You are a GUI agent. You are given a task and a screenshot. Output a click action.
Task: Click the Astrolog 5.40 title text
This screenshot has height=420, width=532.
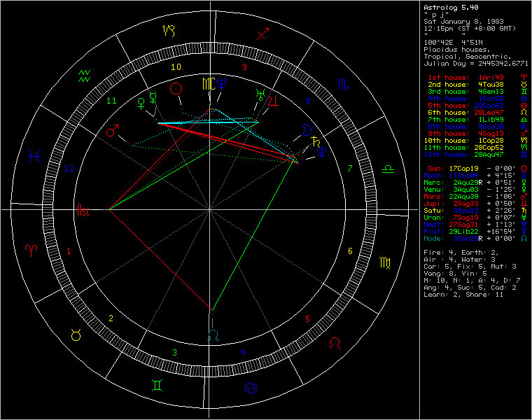(451, 8)
